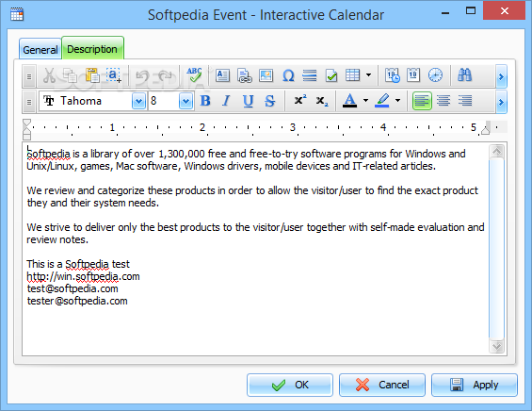Click the OK button
This screenshot has height=411, width=532.
coord(290,385)
